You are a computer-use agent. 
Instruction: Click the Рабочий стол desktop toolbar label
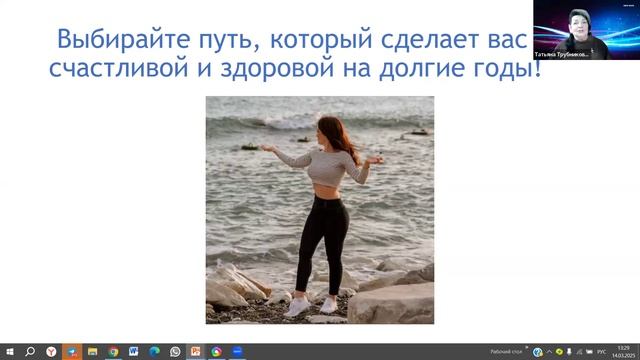506,351
